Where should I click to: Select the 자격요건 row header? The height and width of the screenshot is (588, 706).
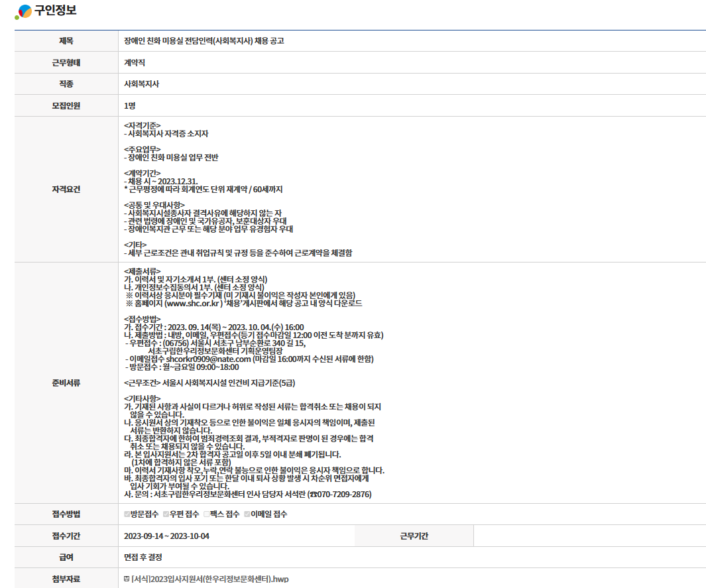66,189
